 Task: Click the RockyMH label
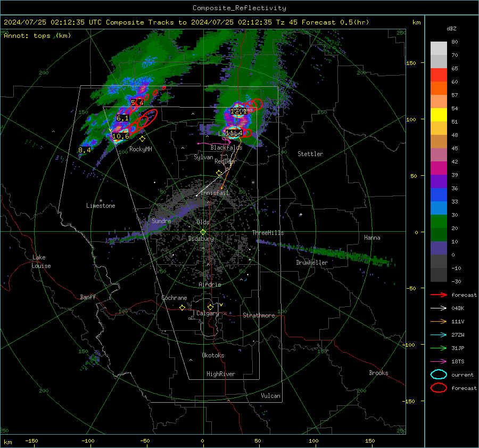coord(141,149)
